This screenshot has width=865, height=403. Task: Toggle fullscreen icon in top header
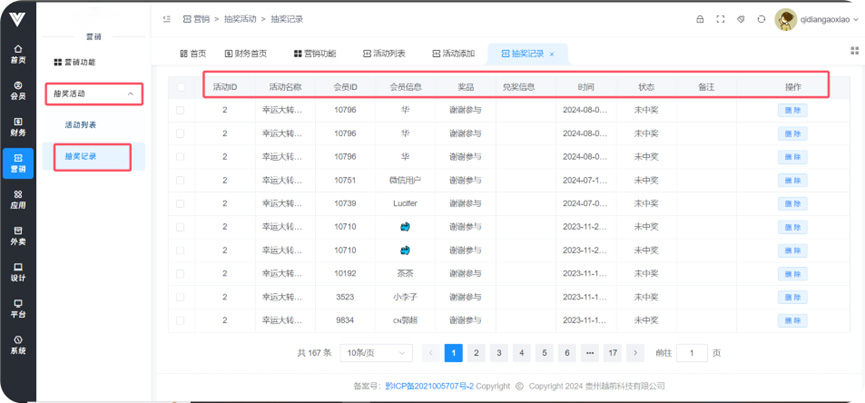click(720, 19)
